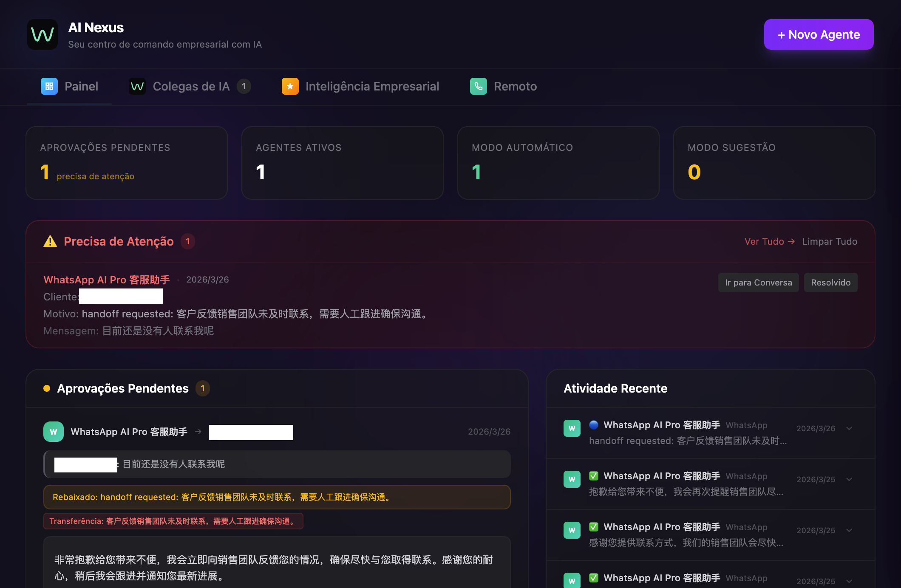Click the green WhatsApp icon on first Atividade entry
This screenshot has height=588, width=901.
572,428
